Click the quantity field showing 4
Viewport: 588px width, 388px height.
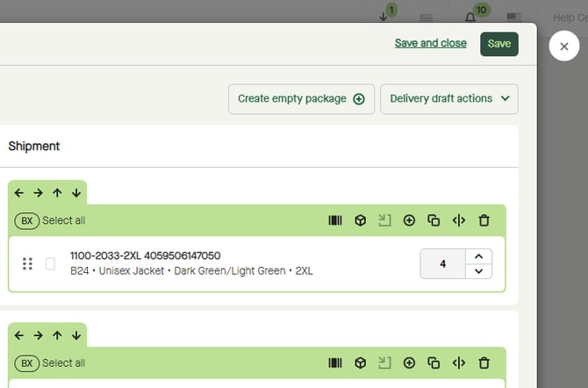pos(442,263)
